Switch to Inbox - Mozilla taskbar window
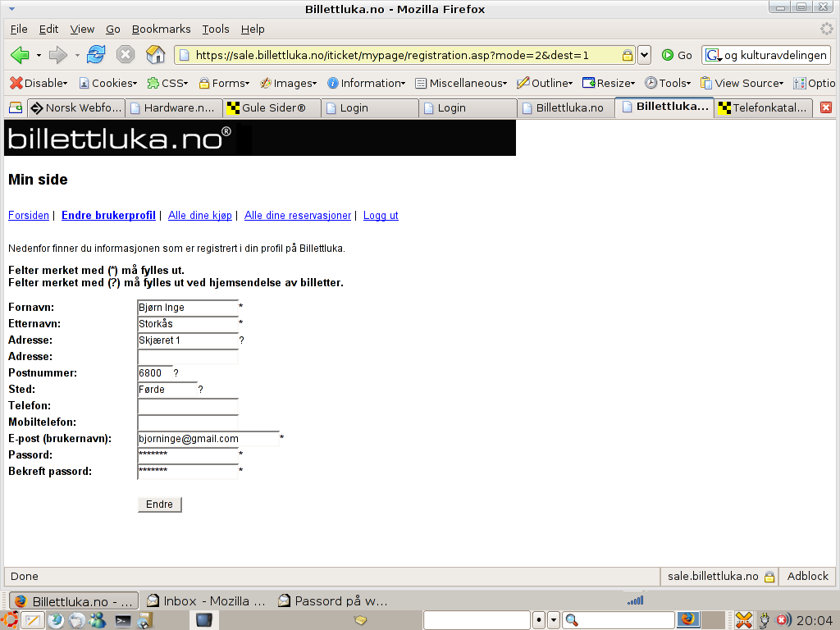This screenshot has height=630, width=840. [x=206, y=601]
